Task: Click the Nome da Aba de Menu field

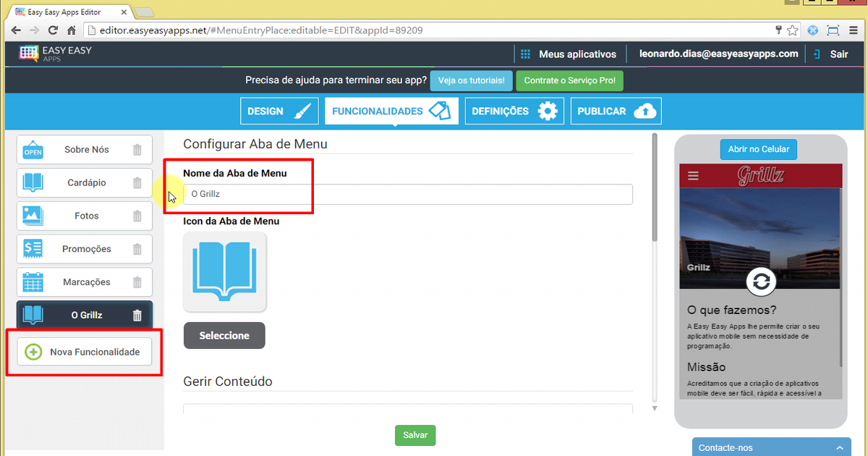Action: [407, 194]
